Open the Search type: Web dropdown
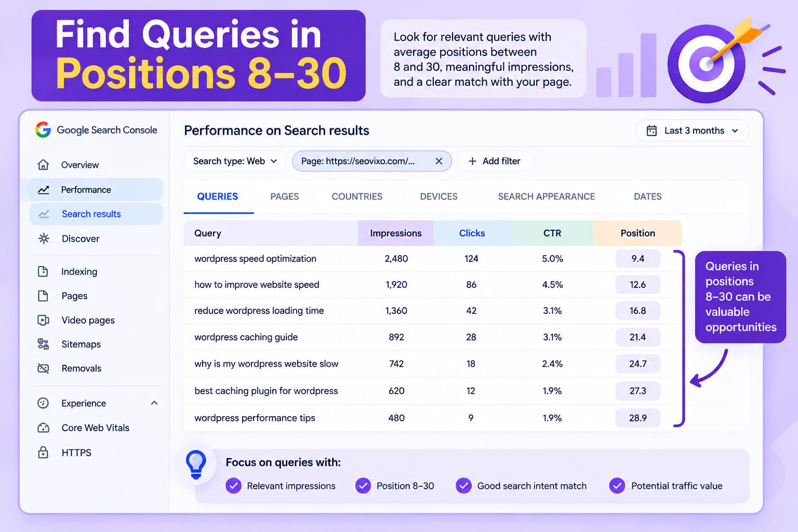798x532 pixels. click(235, 161)
